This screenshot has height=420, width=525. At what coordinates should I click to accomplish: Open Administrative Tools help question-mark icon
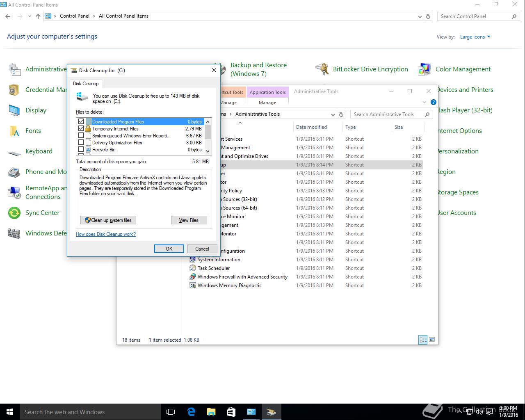[x=434, y=102]
